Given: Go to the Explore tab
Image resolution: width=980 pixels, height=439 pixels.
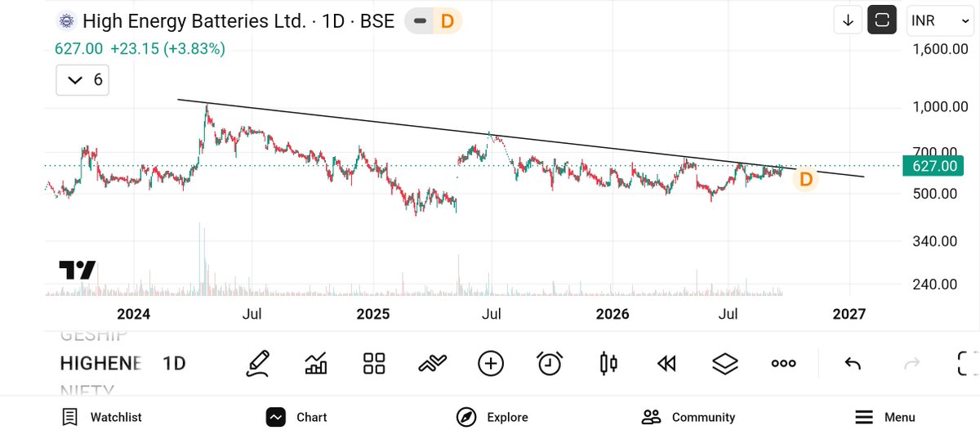Looking at the screenshot, I should point(492,417).
